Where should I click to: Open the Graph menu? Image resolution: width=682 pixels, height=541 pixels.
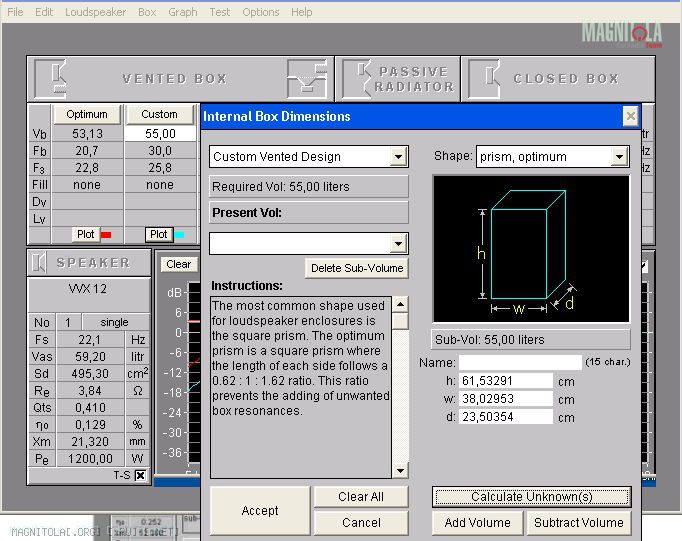click(182, 12)
